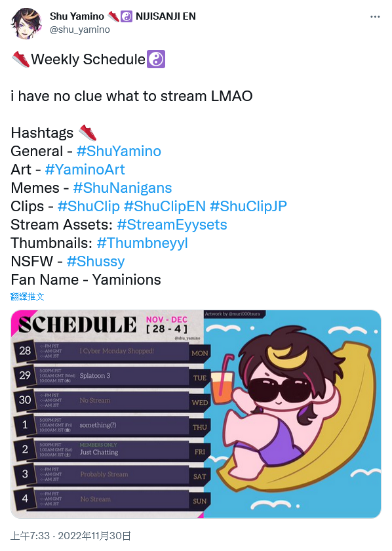This screenshot has width=392, height=551.
Task: Open the #Shussy hashtag
Action: (96, 262)
